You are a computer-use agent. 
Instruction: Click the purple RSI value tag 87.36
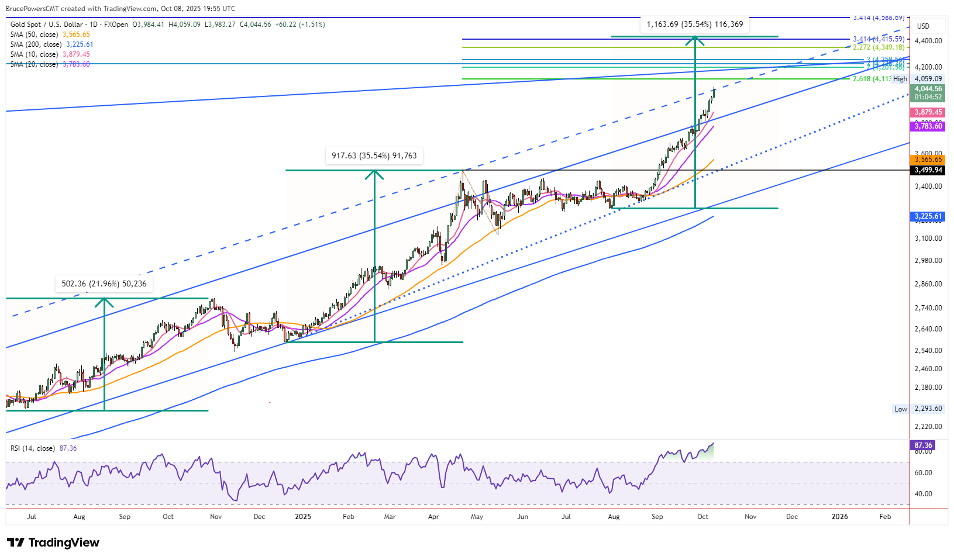point(924,445)
